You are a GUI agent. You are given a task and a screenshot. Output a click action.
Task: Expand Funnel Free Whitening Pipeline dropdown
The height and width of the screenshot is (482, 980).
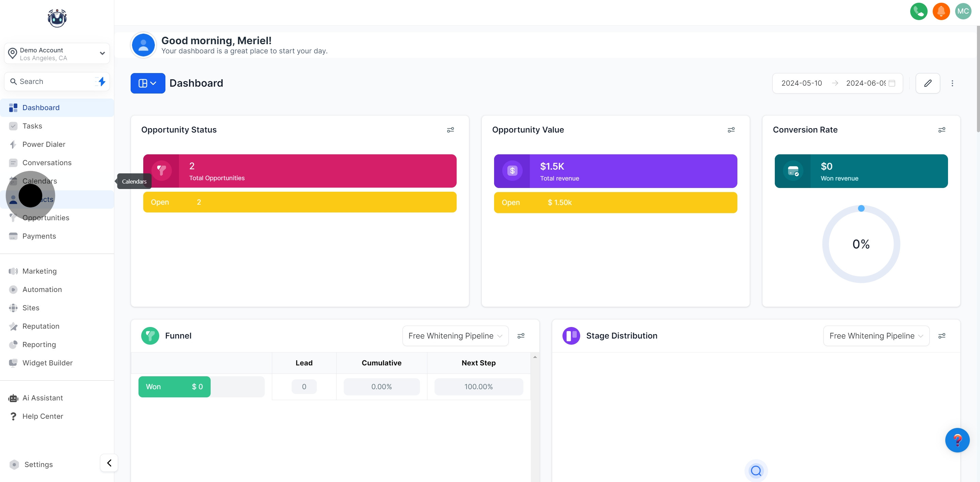[x=455, y=335]
